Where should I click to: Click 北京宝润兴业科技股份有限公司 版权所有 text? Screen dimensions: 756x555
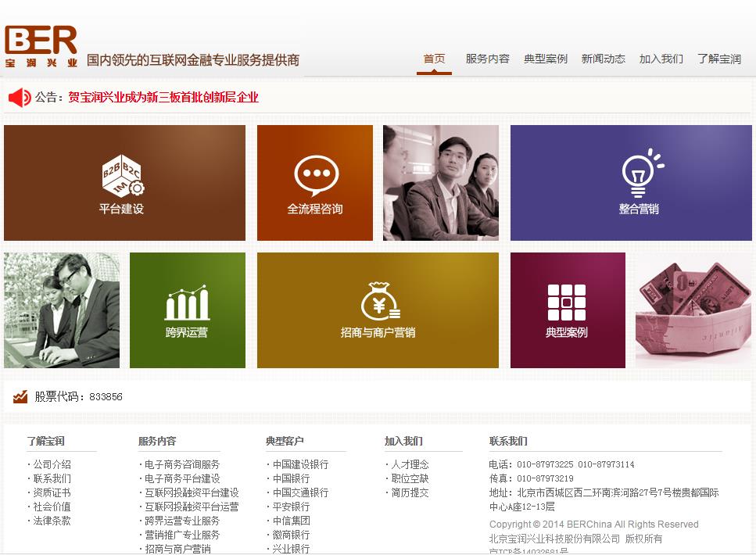tap(575, 538)
